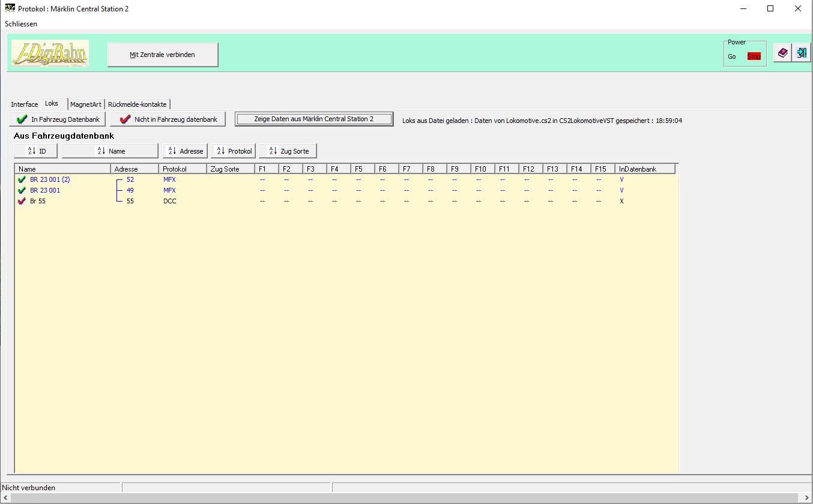
Task: Click red checkmark icon beside Br 55
Action: pyautogui.click(x=22, y=201)
